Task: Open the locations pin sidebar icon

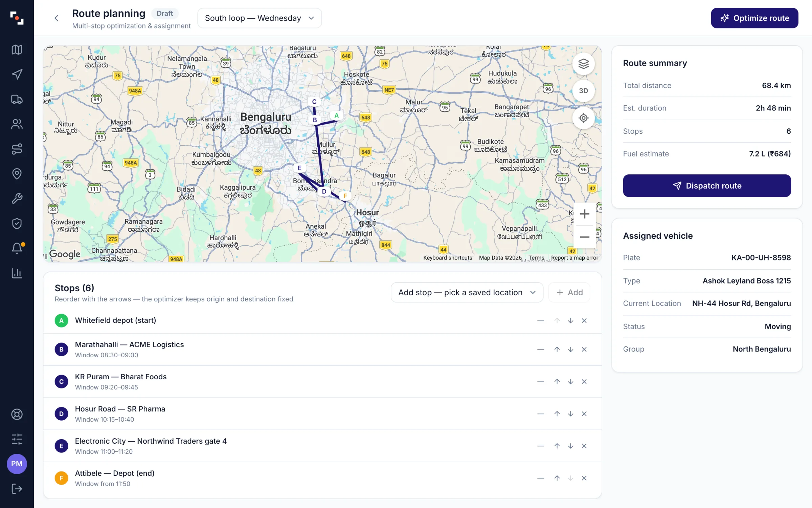Action: coord(17,174)
